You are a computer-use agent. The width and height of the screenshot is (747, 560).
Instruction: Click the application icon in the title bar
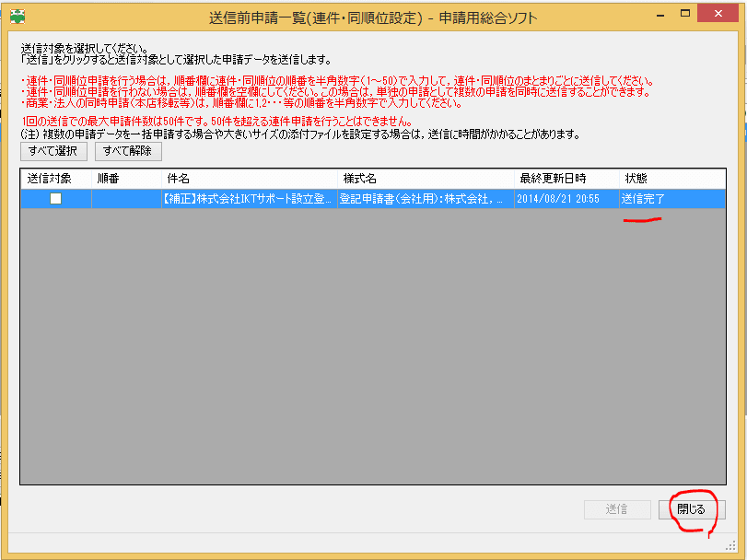click(18, 16)
